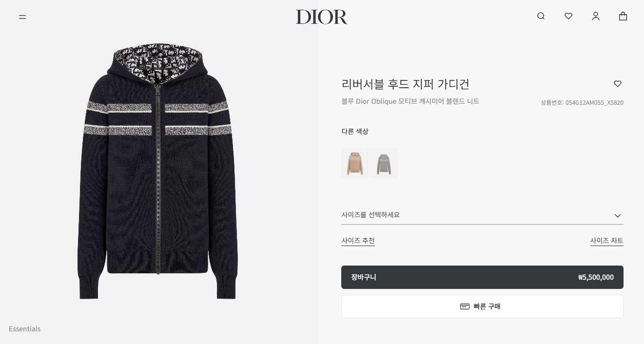Screen dimensions: 644x344
Task: Add to cart with the 장바구니 button
Action: click(x=482, y=277)
